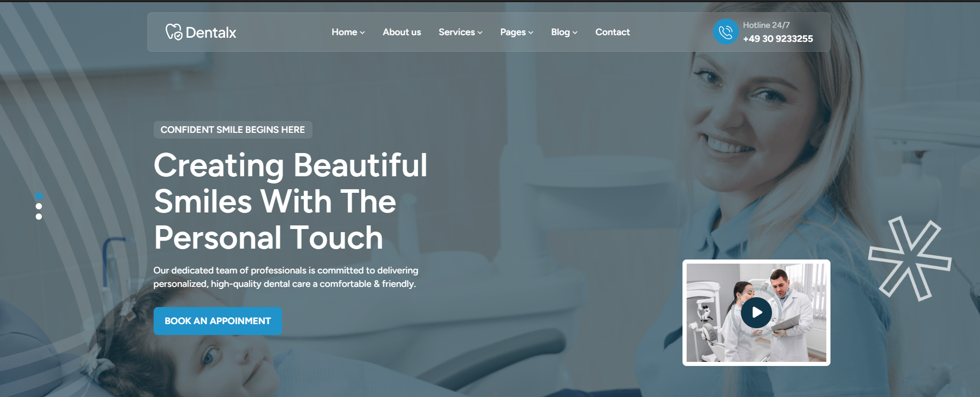
Task: Call the +49 30 9233255 number
Action: click(x=778, y=39)
